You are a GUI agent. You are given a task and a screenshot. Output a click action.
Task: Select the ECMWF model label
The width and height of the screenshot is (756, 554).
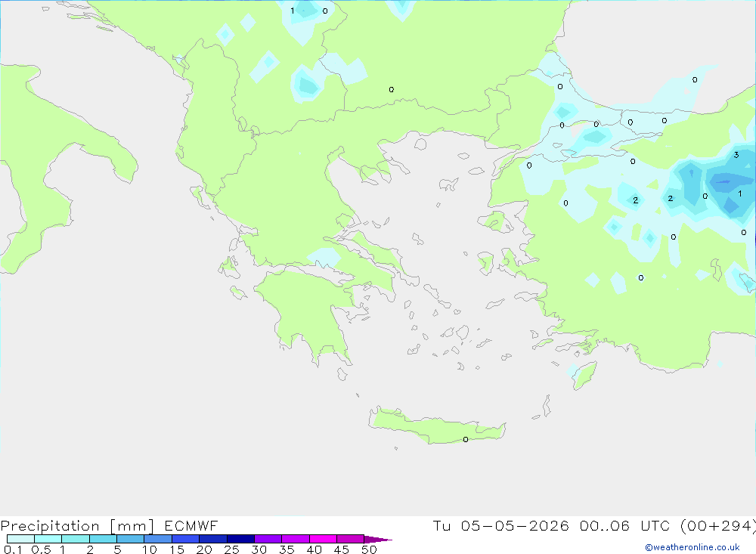click(x=191, y=525)
